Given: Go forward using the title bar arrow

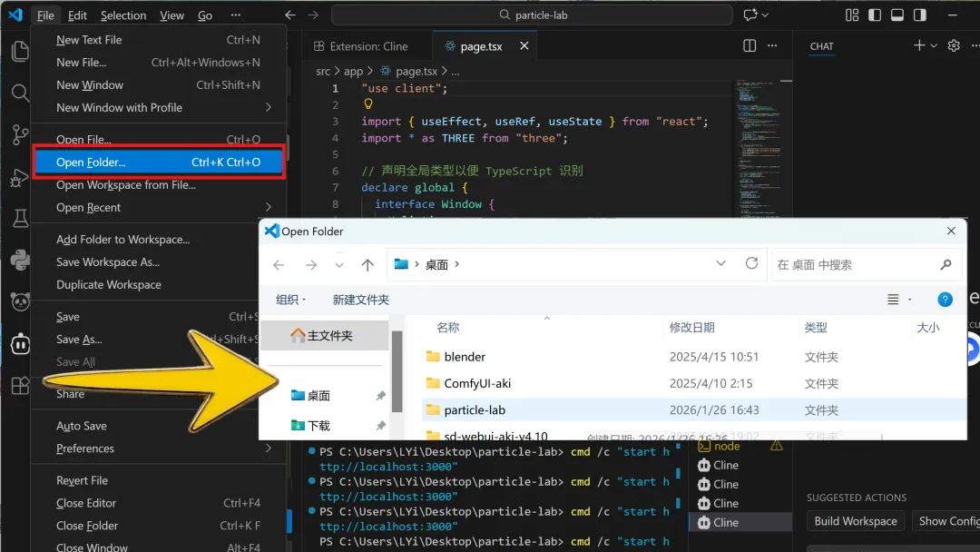Looking at the screenshot, I should pos(313,15).
